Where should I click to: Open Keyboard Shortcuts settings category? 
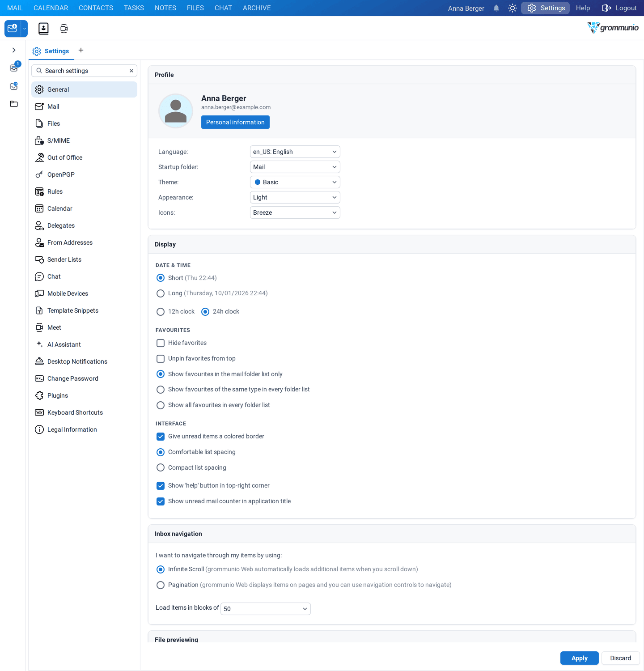tap(84, 412)
